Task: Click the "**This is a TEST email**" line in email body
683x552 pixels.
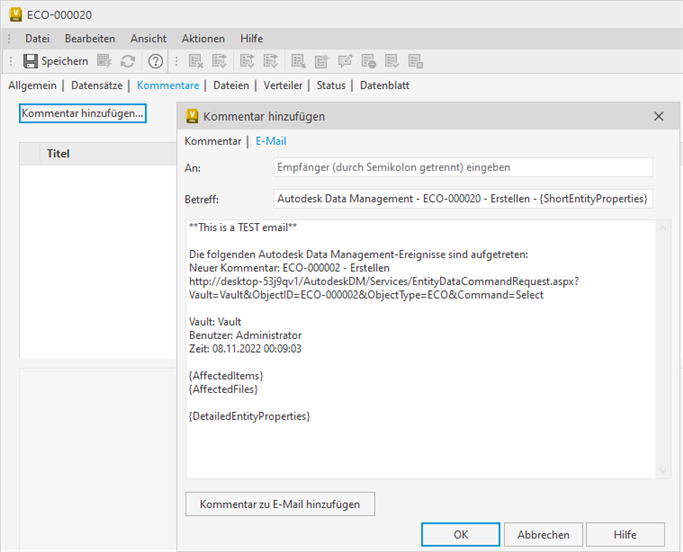Action: pyautogui.click(x=243, y=227)
